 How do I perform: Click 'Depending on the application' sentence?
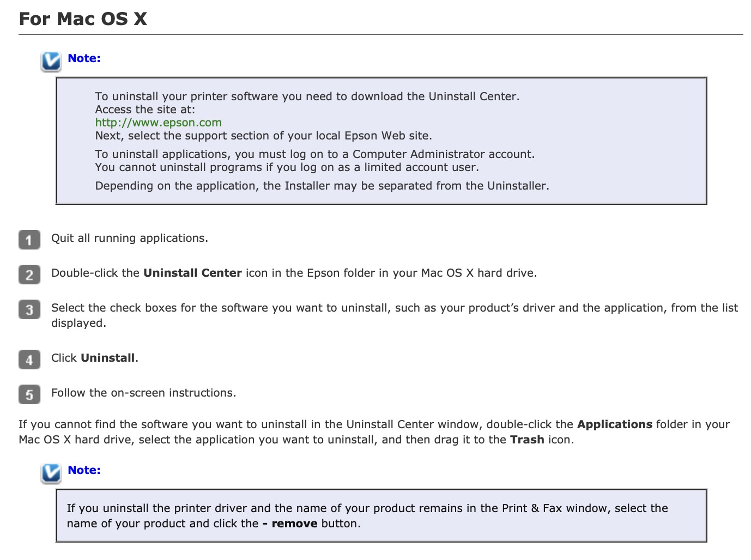point(322,186)
